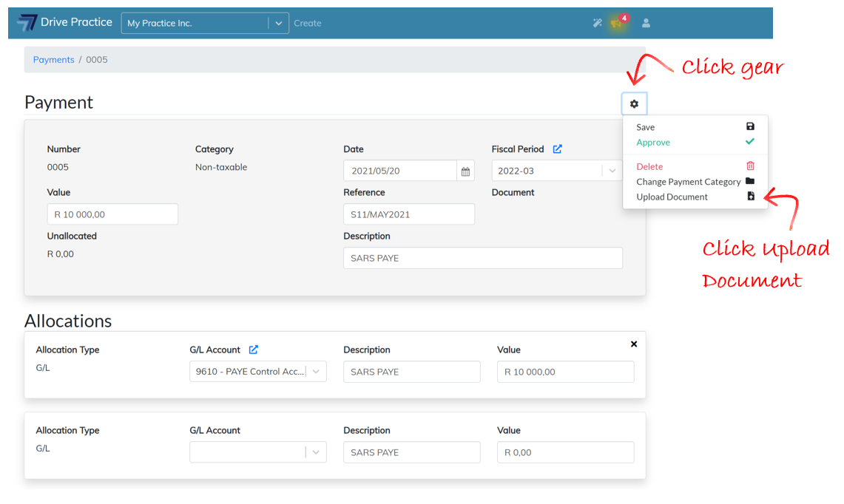Select Approve from gear menu
844x504 pixels.
pyautogui.click(x=695, y=142)
